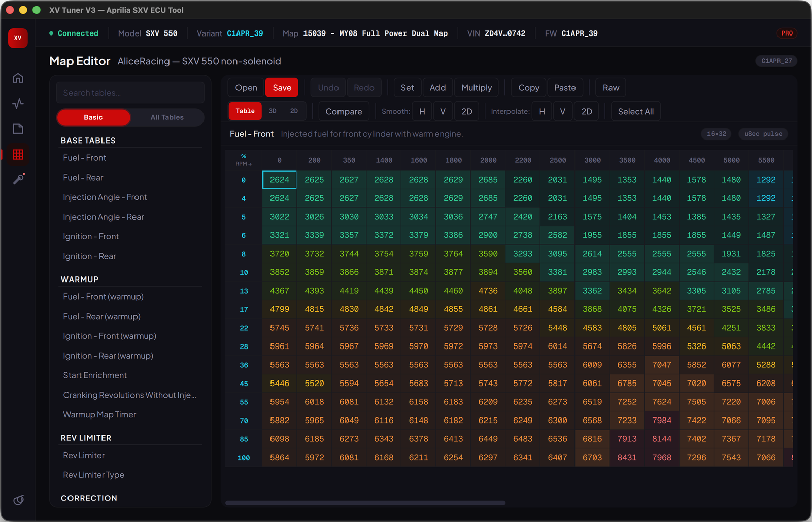Open Injection Angle - Front table
This screenshot has width=812, height=522.
tap(130, 197)
